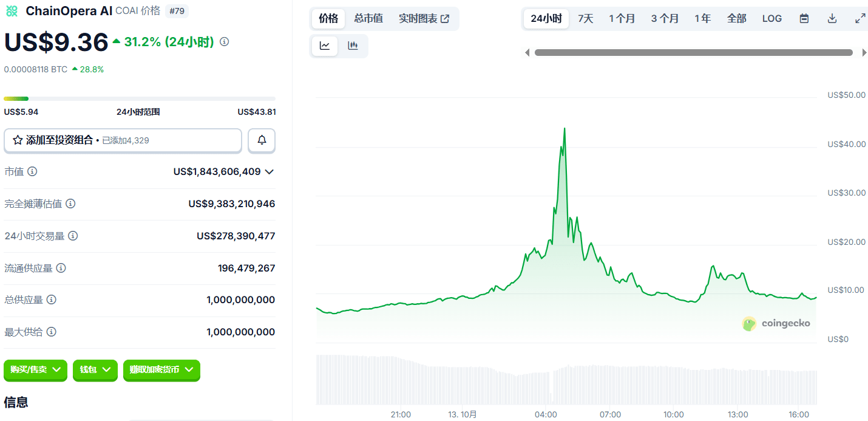Expand the market cap value chevron

coord(270,172)
